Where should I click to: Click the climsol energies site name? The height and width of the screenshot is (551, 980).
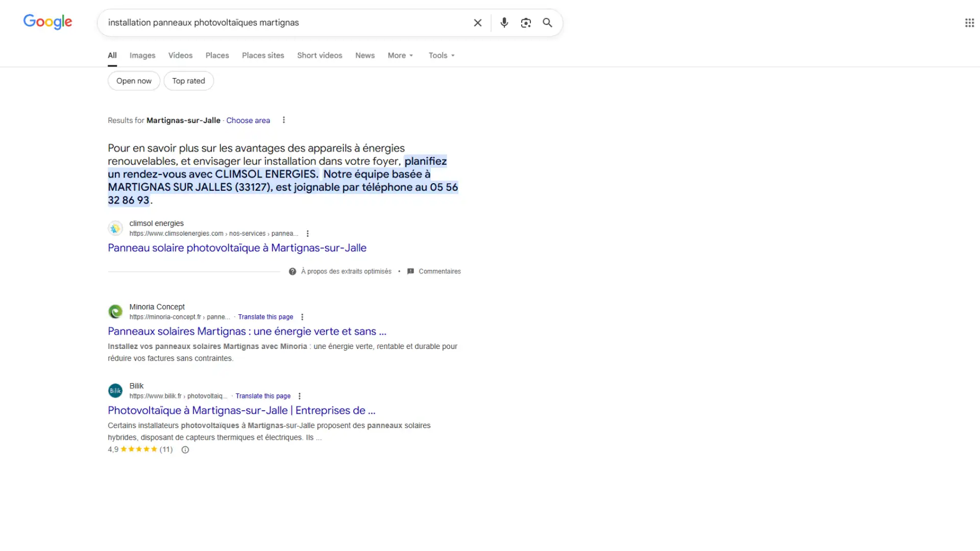click(x=156, y=223)
